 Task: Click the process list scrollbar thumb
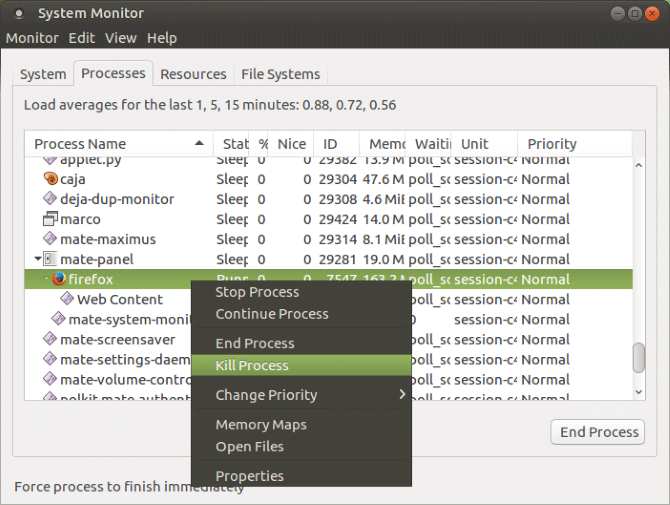click(x=639, y=358)
